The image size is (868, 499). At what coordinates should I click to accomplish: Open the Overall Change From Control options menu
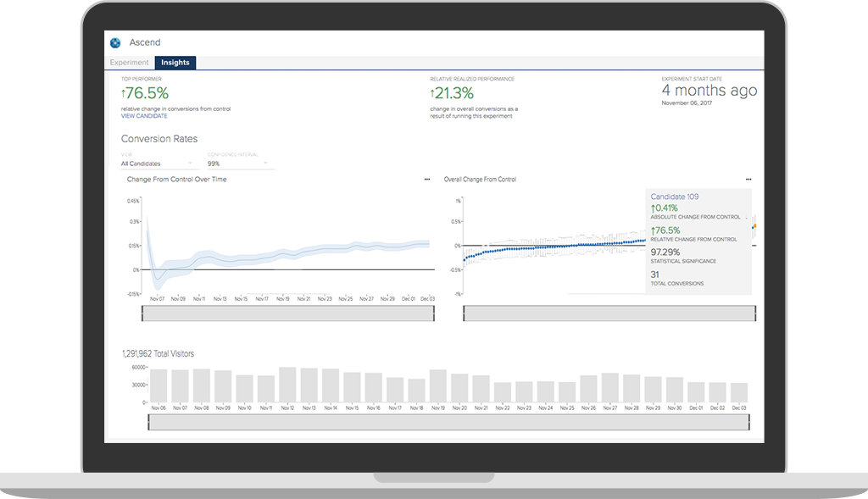748,180
